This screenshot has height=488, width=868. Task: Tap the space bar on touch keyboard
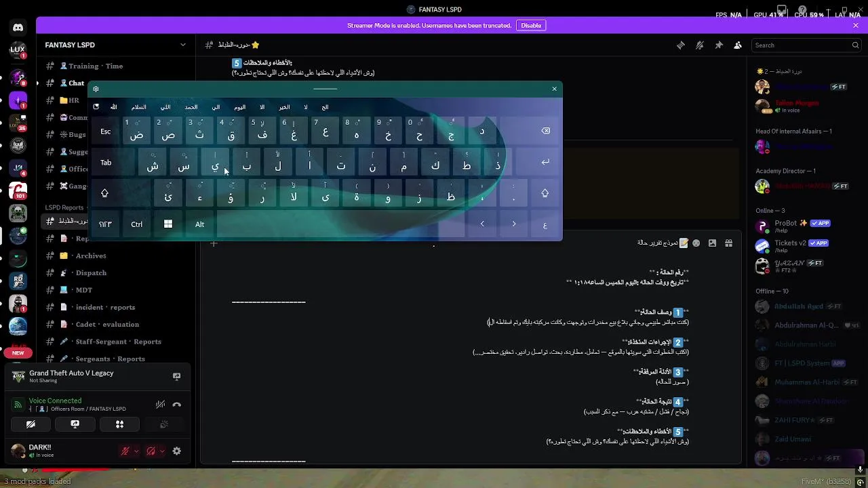pos(341,224)
